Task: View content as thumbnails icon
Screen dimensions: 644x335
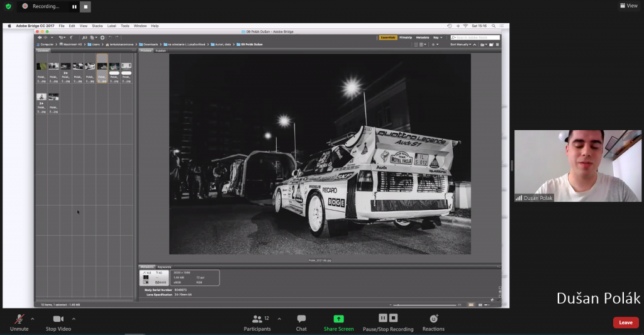Action: coord(480,305)
